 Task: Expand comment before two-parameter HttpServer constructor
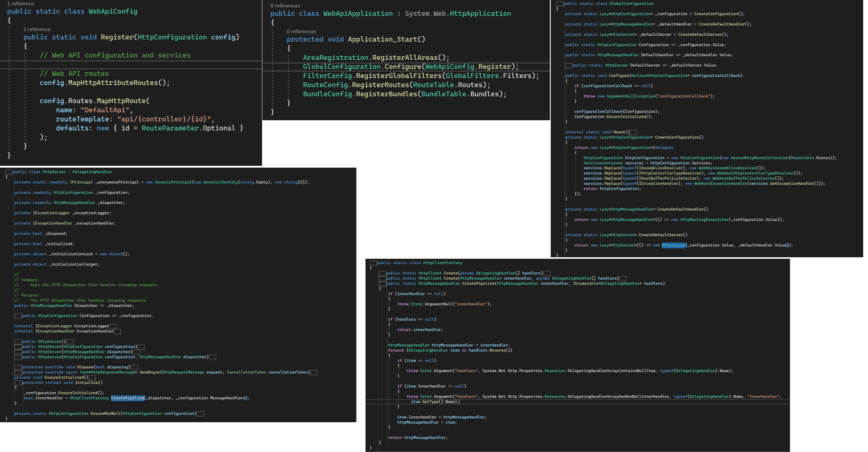[18, 357]
